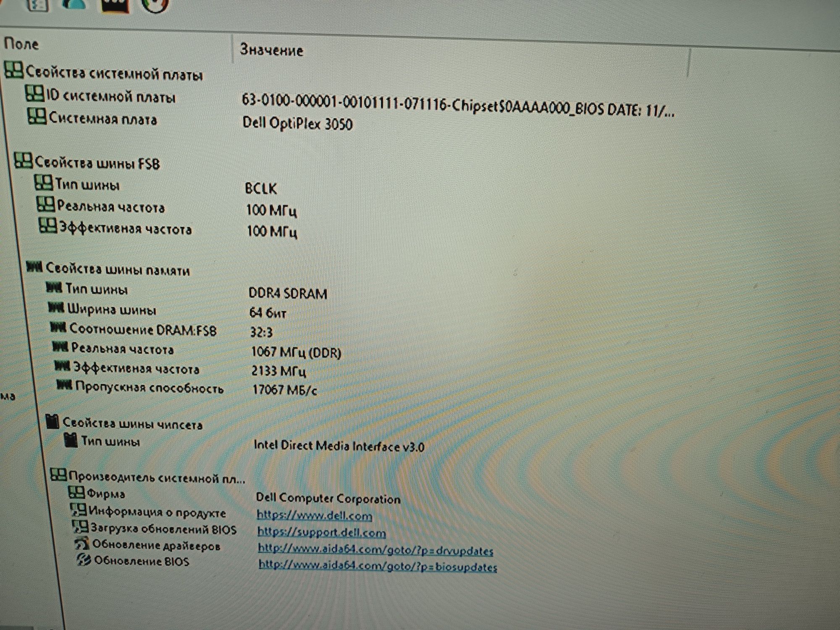Click the icon beside Производитель системной пл...
This screenshot has height=630, width=840.
coord(58,475)
